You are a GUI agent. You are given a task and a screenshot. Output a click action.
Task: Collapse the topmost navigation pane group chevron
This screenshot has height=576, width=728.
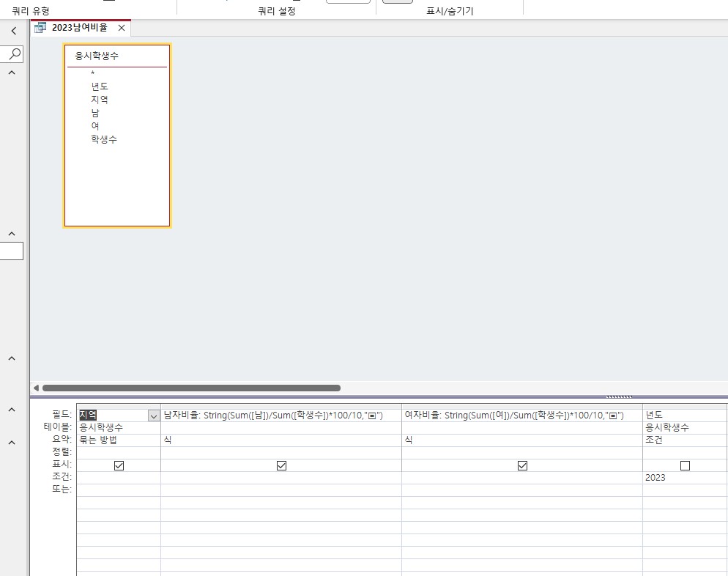12,73
